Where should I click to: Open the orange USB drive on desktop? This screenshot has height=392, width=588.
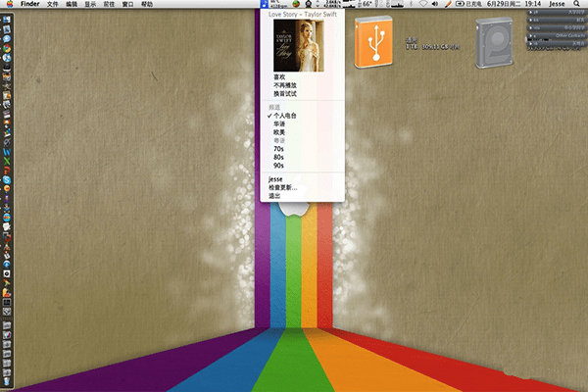pyautogui.click(x=373, y=41)
